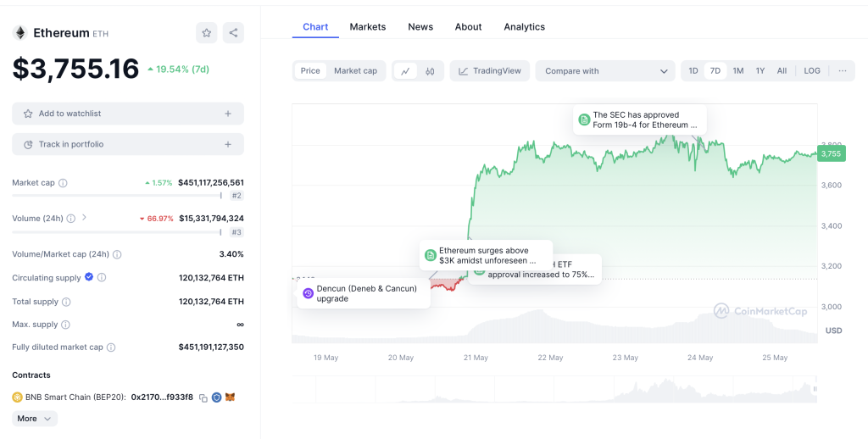Open the Markets tab
Image resolution: width=868 pixels, height=439 pixels.
click(x=368, y=26)
